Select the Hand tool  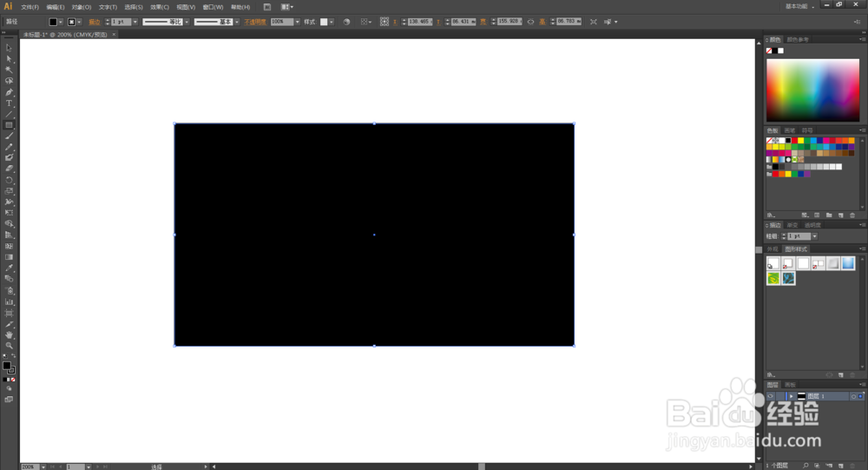[9, 334]
